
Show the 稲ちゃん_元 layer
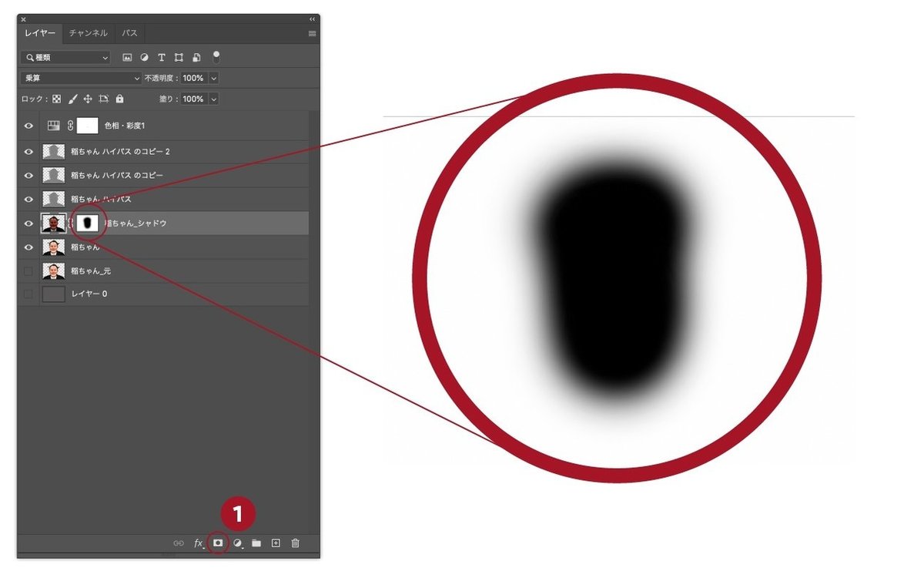tap(28, 271)
